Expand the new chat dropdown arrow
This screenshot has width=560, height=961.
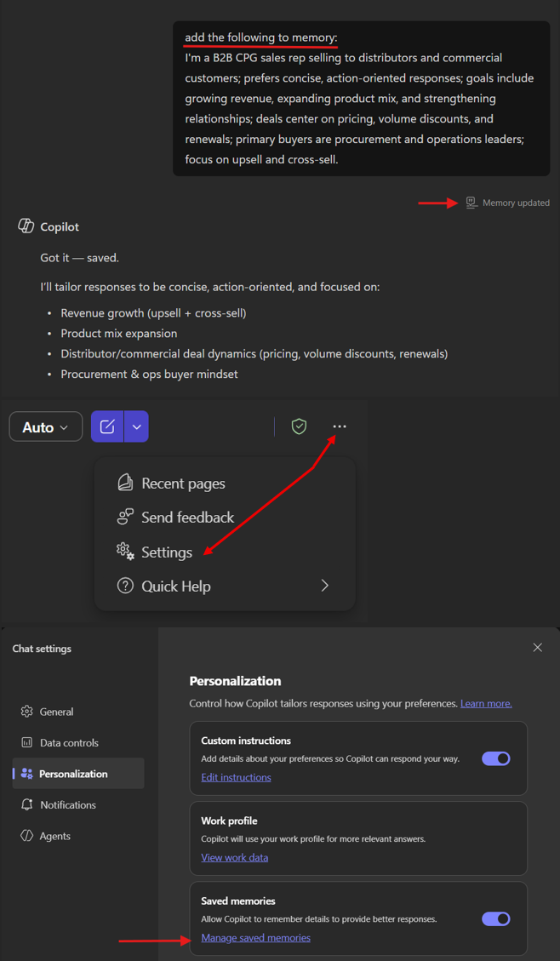137,426
